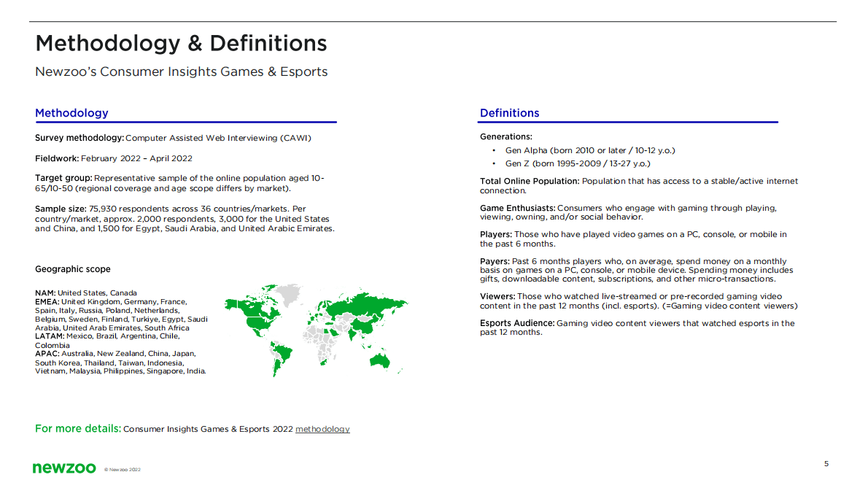Image resolution: width=868 pixels, height=488 pixels.
Task: Select the Game Enthusiasts definition label
Action: (x=517, y=208)
